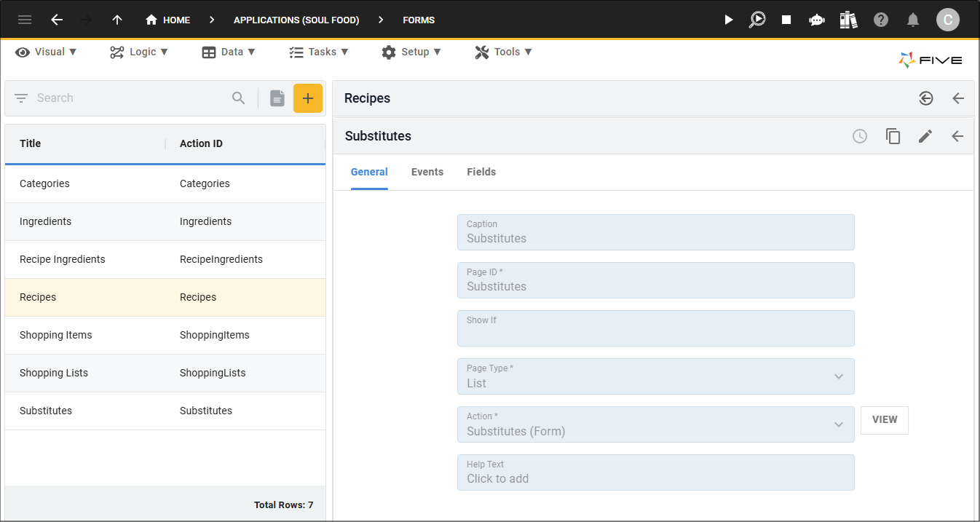Run the application using the play icon
Image resolution: width=980 pixels, height=522 pixels.
pos(728,20)
